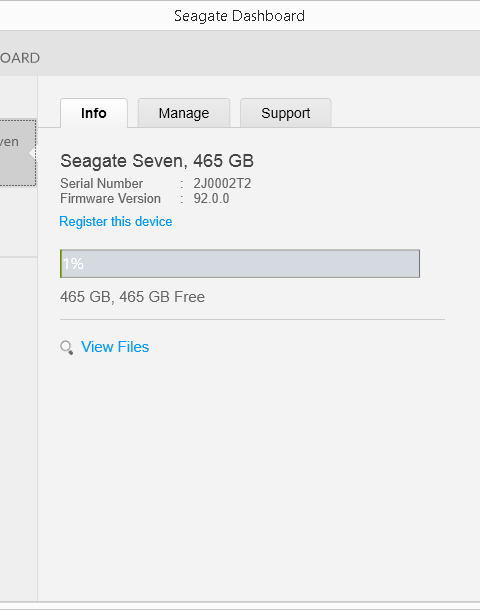The image size is (480, 610).
Task: Go to the Support tab
Action: click(x=286, y=113)
